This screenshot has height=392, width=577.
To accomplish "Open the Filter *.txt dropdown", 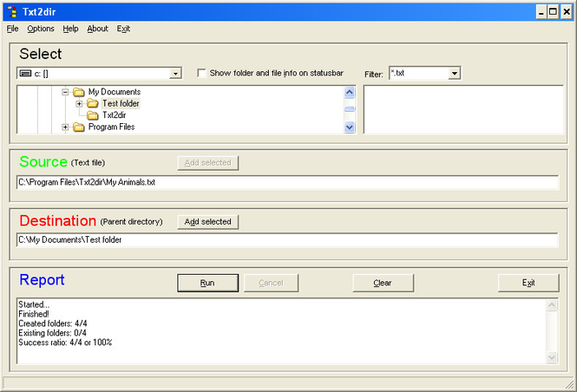I will tap(455, 73).
